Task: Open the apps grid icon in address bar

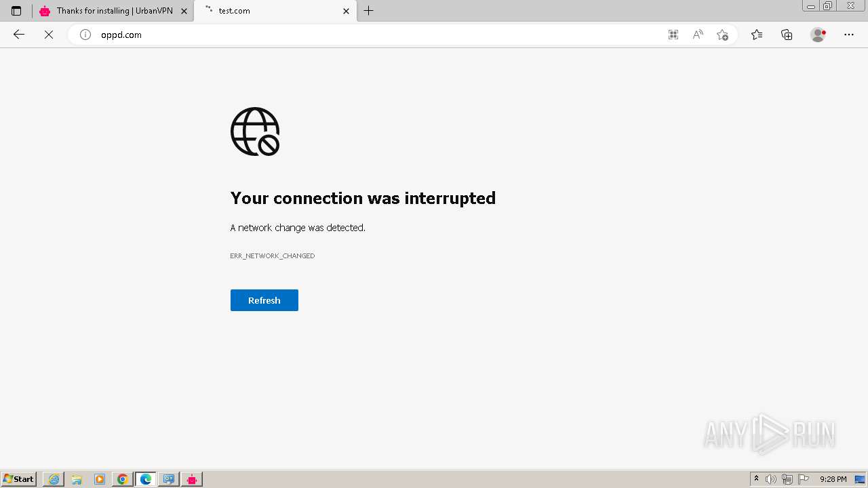Action: [673, 35]
